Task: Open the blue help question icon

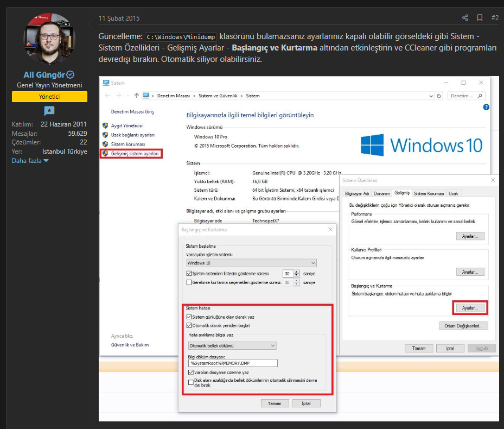Action: click(486, 107)
